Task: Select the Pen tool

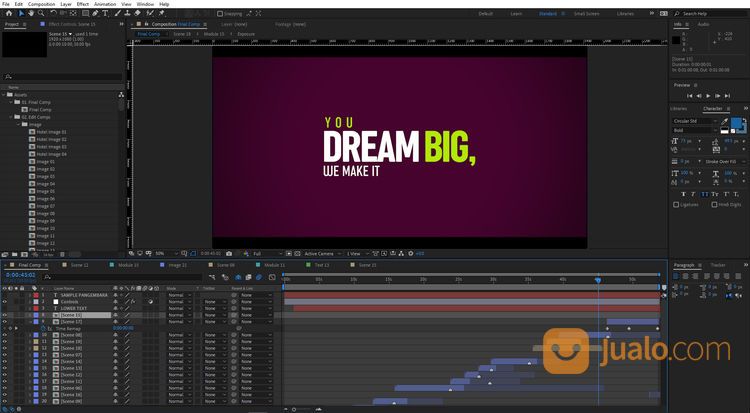Action: pos(94,13)
